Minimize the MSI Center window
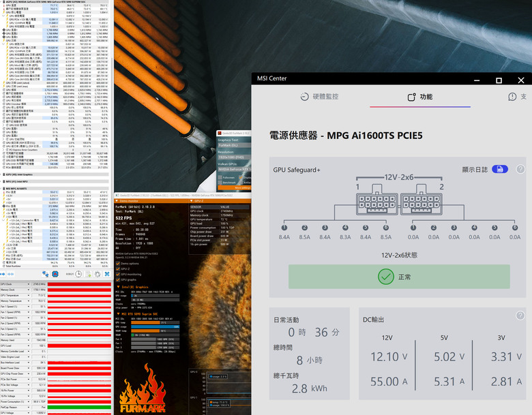This screenshot has width=532, height=415. (x=477, y=80)
